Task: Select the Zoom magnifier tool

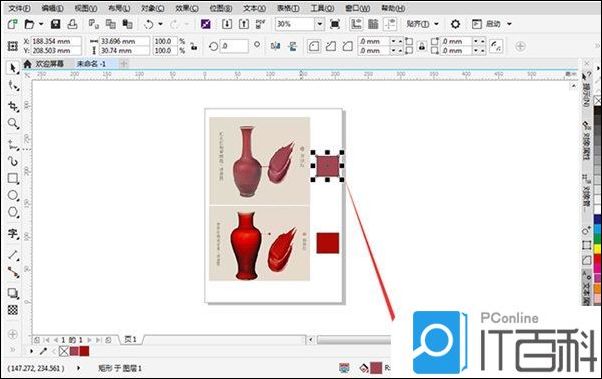Action: pos(13,123)
